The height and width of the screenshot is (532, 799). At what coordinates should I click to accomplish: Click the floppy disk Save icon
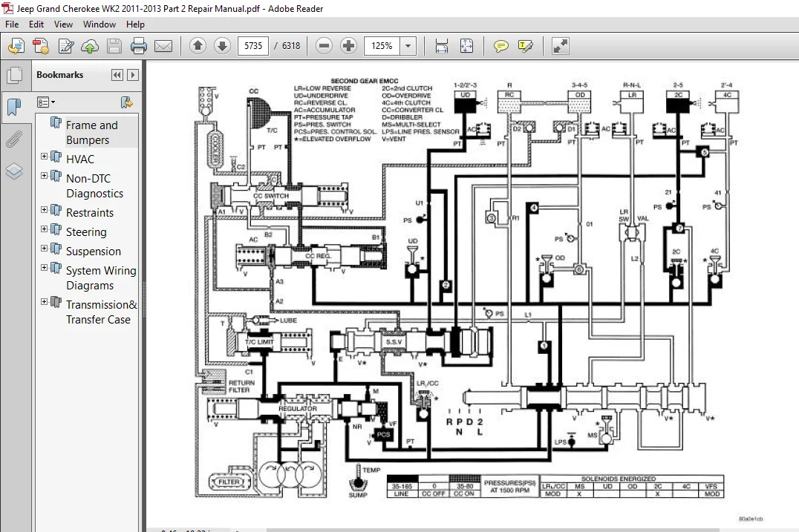coord(114,46)
